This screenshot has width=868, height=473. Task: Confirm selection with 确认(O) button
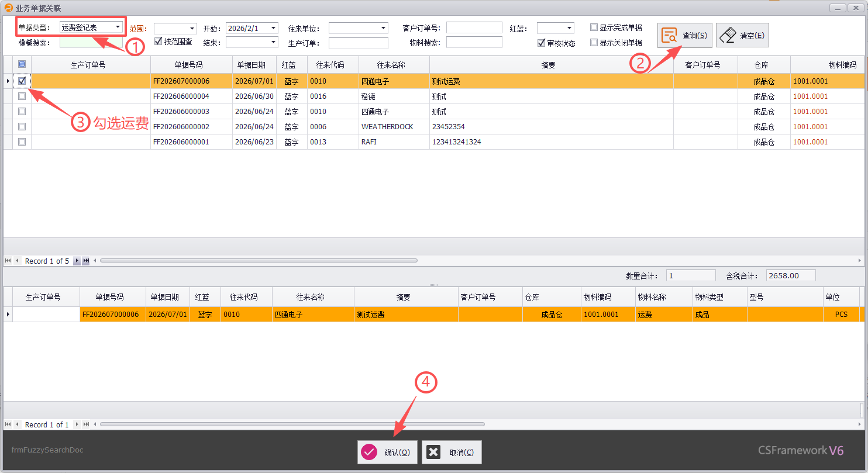click(387, 452)
